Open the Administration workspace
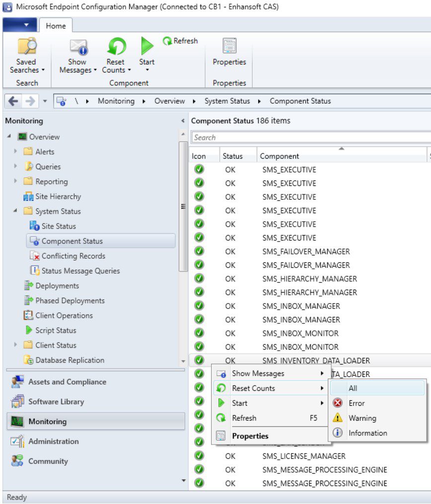 [x=53, y=441]
